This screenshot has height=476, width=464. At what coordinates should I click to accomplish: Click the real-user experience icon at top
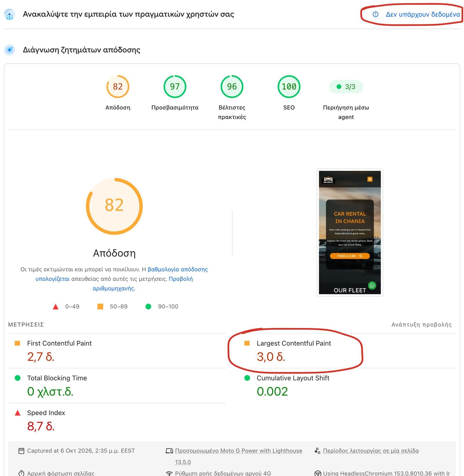(10, 14)
